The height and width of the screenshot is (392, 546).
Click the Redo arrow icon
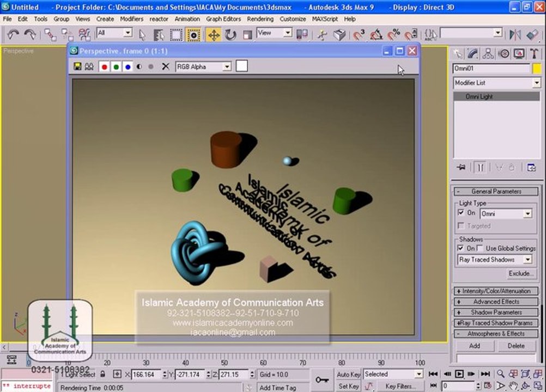(30, 34)
